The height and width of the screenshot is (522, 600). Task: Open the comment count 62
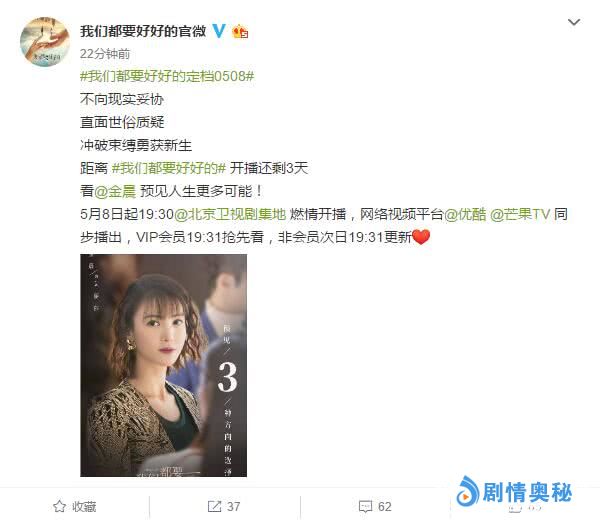[385, 507]
